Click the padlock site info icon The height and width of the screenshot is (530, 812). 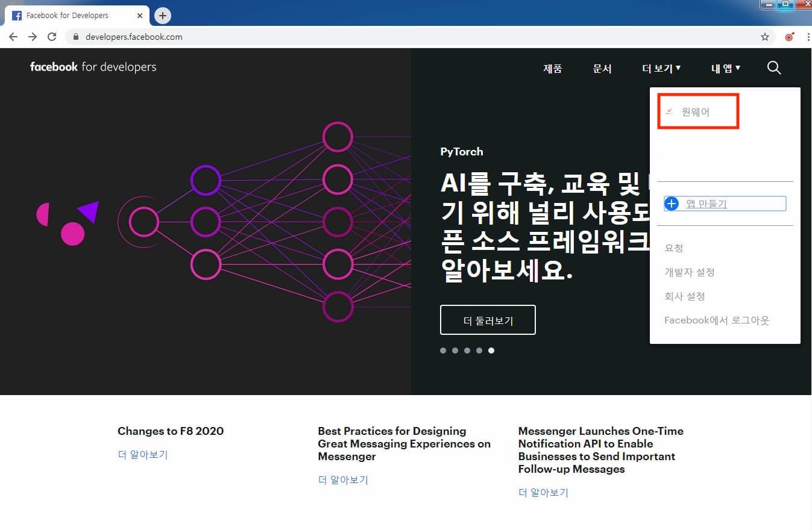(x=76, y=37)
